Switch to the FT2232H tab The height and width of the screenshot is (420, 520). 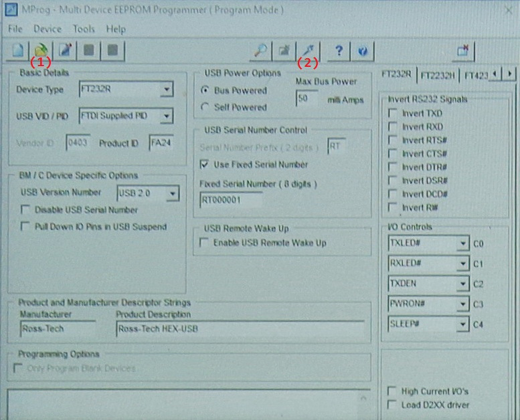tap(438, 76)
